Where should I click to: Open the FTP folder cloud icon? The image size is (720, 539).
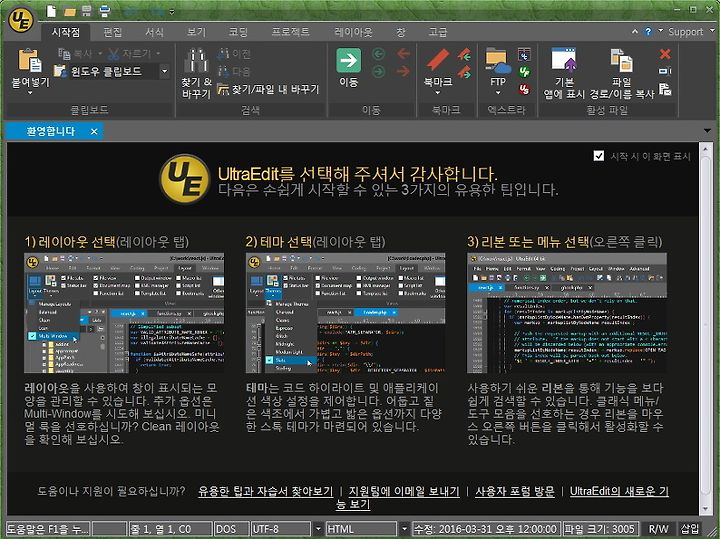tap(498, 60)
